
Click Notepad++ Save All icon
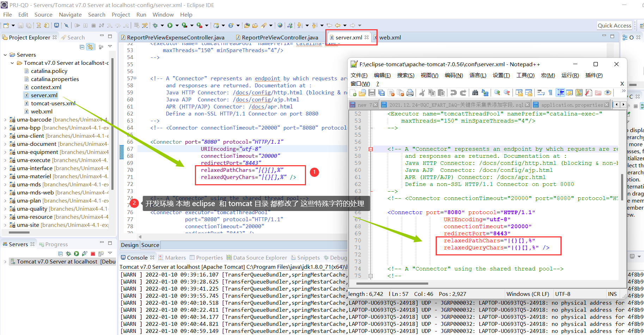pyautogui.click(x=381, y=93)
